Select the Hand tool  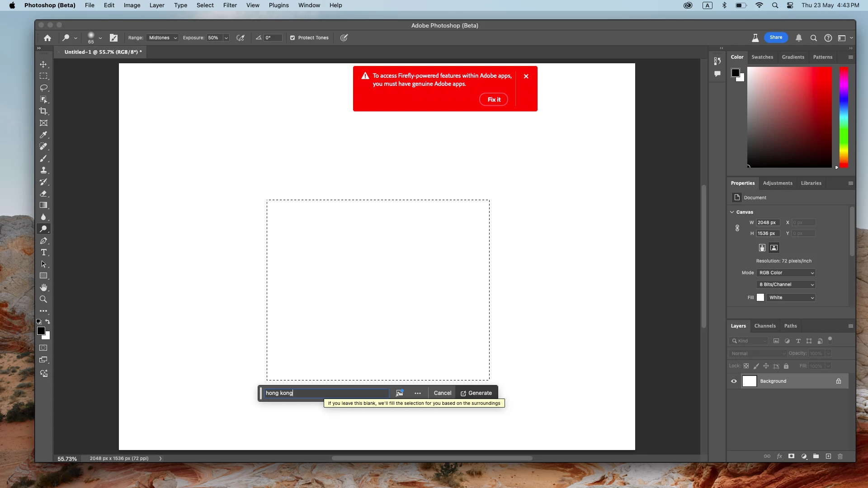click(x=43, y=287)
